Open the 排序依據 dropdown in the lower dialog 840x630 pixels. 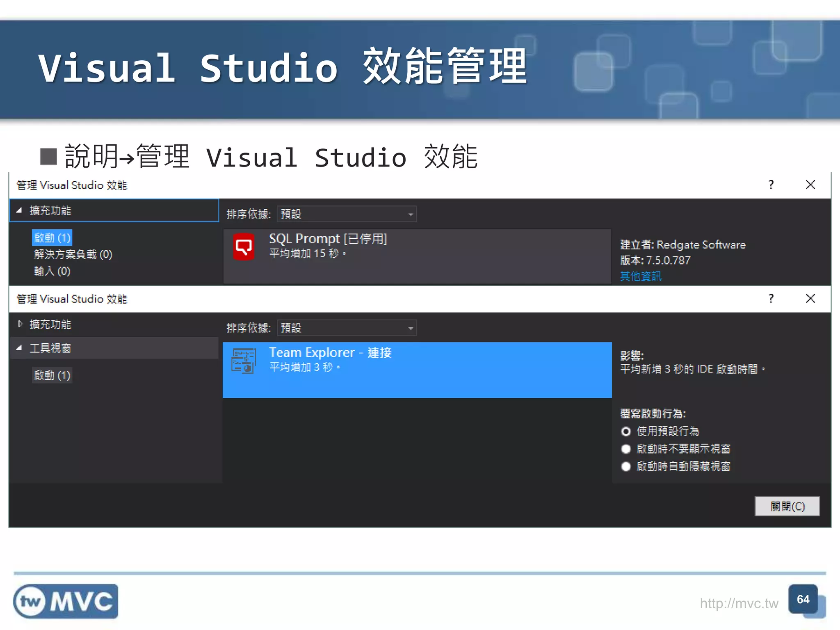(347, 328)
